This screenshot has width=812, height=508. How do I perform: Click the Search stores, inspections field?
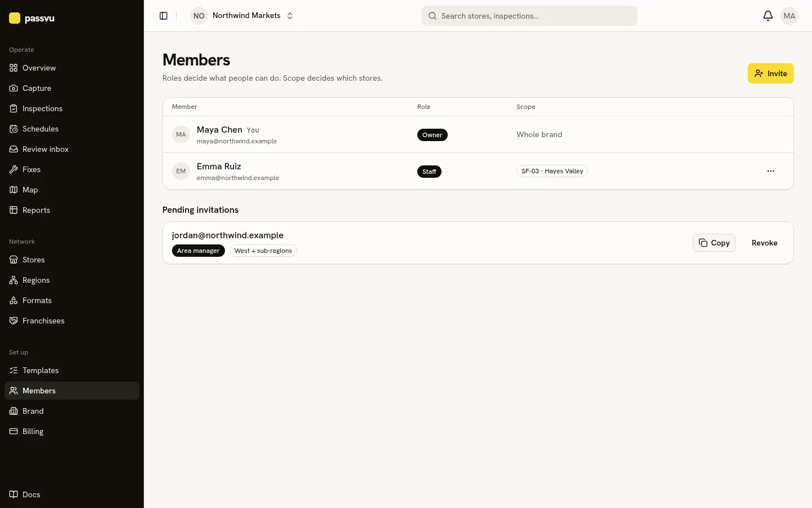(529, 16)
